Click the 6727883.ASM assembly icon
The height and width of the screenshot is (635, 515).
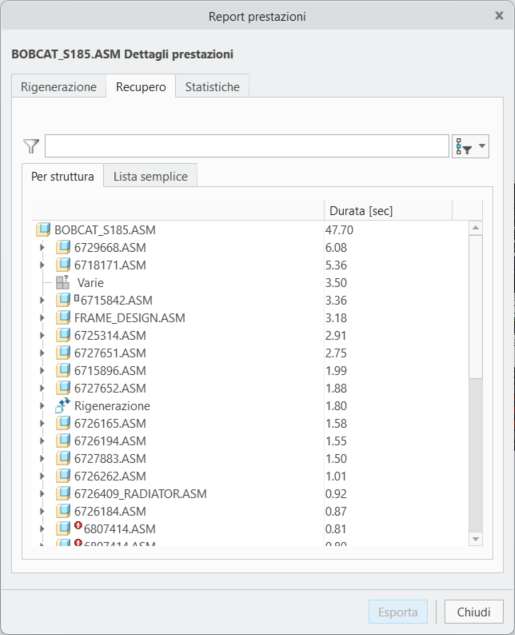point(63,458)
